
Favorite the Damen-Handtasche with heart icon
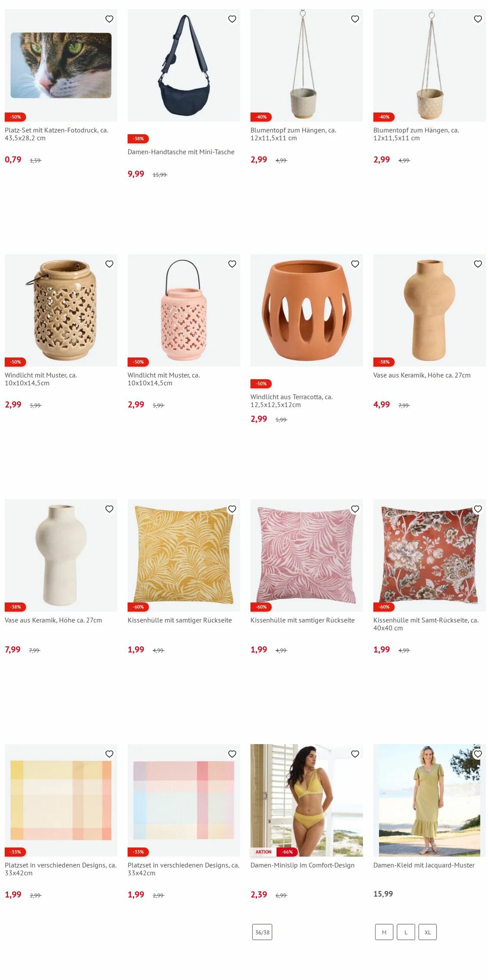click(x=232, y=19)
